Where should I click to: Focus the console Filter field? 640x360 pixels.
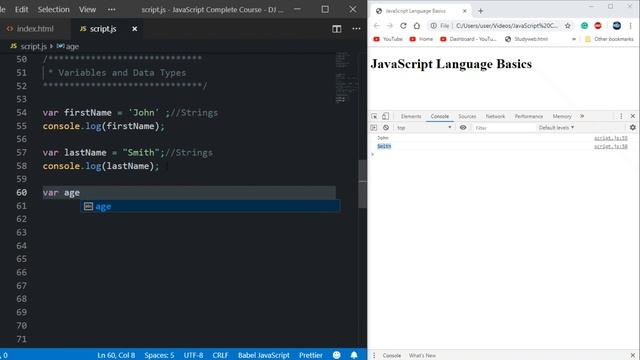tap(504, 128)
